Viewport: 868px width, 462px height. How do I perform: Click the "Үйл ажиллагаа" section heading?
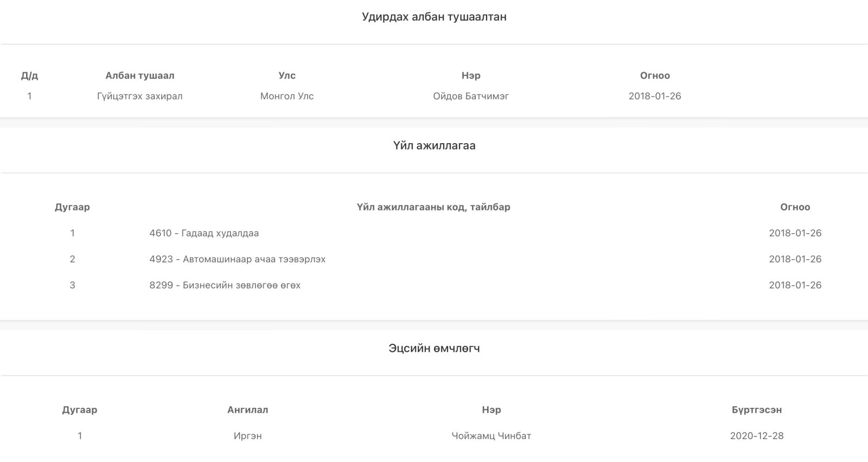[434, 145]
